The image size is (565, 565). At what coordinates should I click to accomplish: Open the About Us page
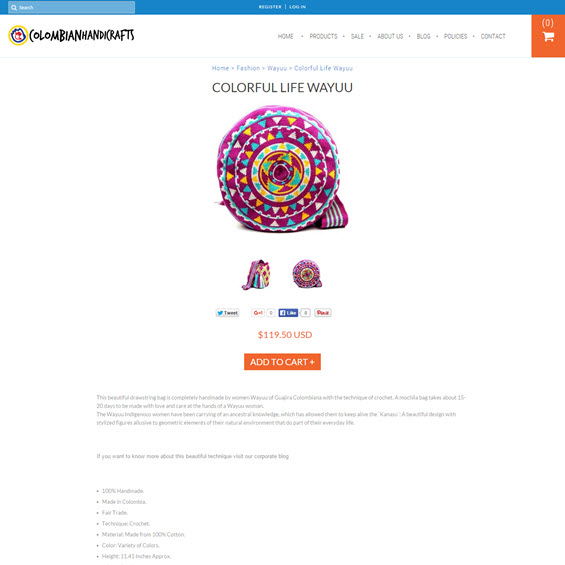[390, 36]
